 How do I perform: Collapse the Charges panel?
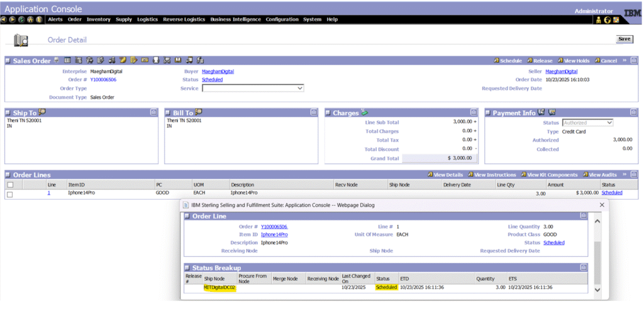coord(473,113)
